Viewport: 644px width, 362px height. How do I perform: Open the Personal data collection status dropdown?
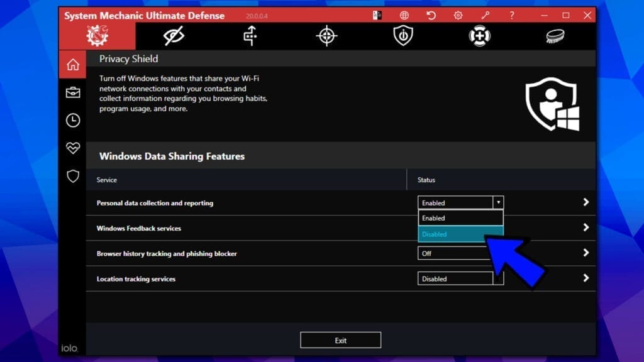tap(460, 203)
